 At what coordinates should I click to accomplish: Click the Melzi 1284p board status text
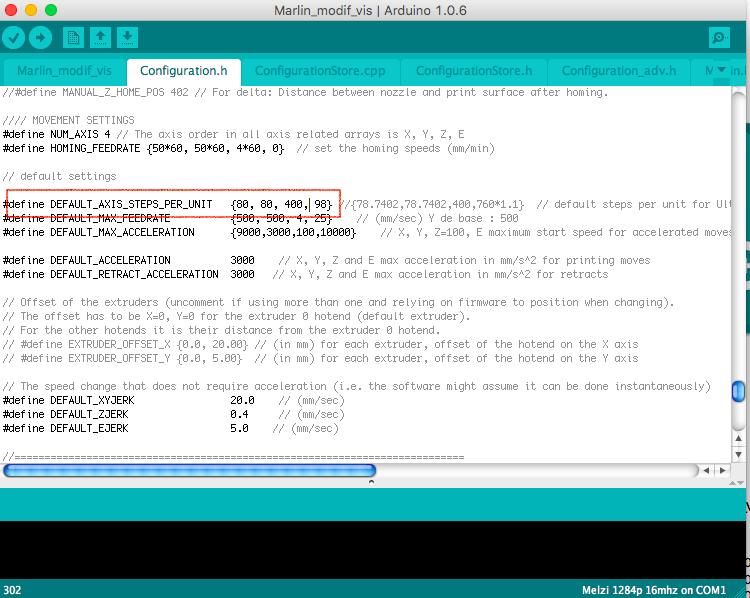coord(654,590)
